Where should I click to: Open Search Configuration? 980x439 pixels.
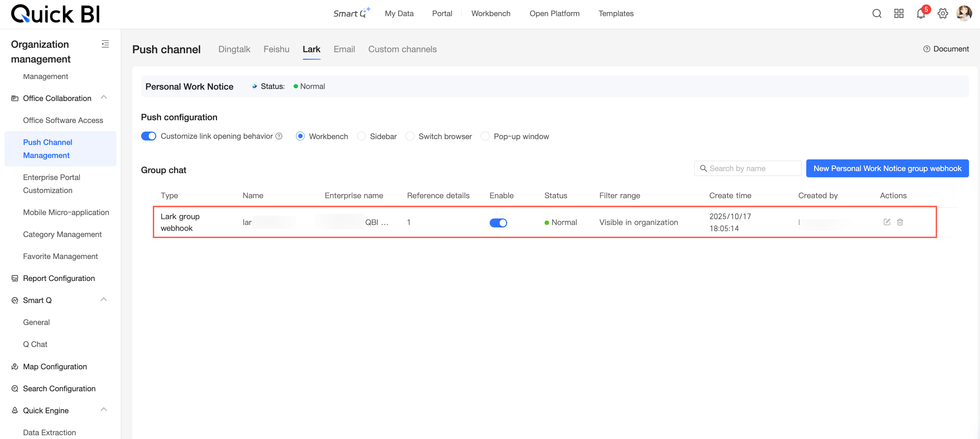click(59, 389)
